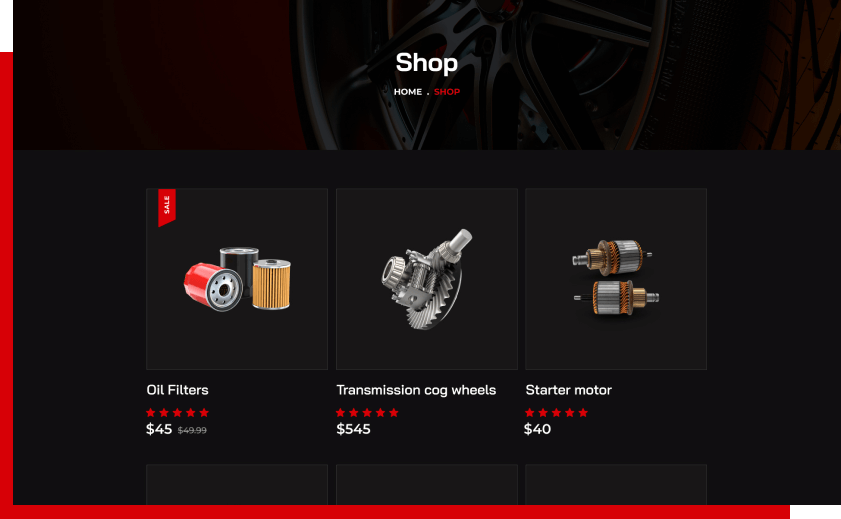Open the second-row product card under Oil Filters

click(237, 485)
